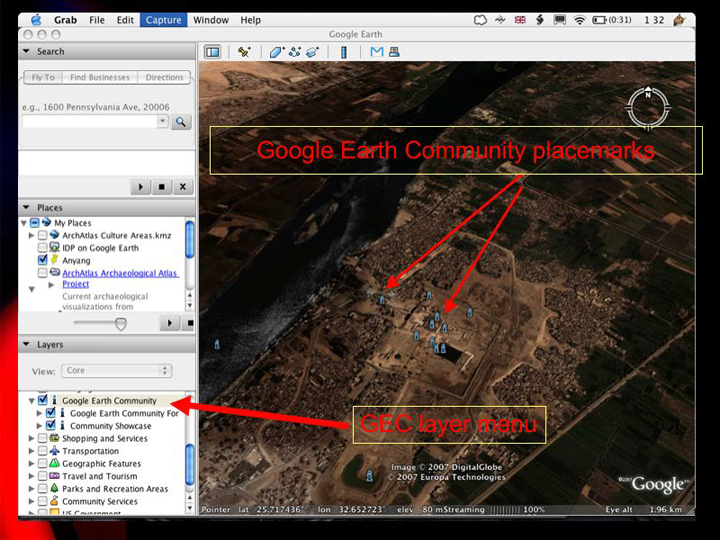Click the Travel and Tourism camera icon

pyautogui.click(x=55, y=476)
